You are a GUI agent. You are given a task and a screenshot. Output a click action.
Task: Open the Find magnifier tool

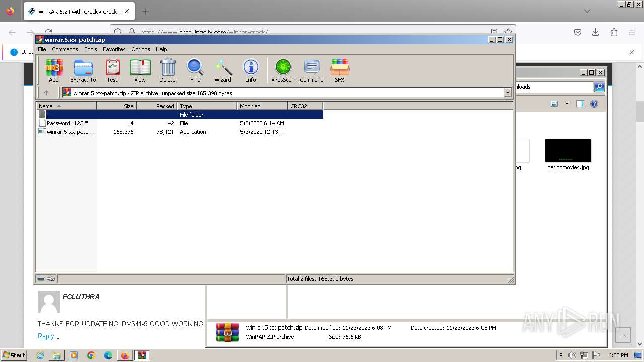[195, 70]
